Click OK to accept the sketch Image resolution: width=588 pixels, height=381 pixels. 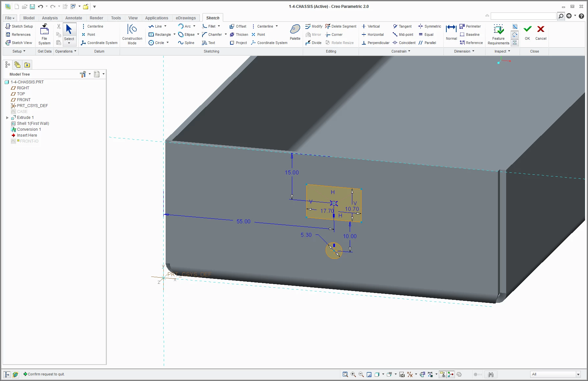(528, 32)
